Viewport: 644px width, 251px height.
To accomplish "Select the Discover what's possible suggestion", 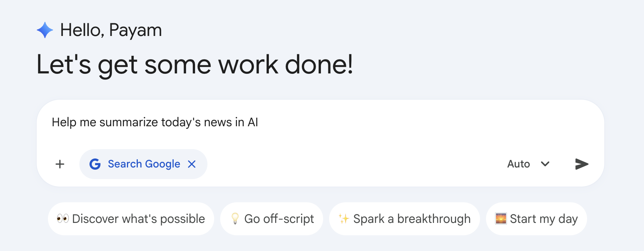I will 130,218.
